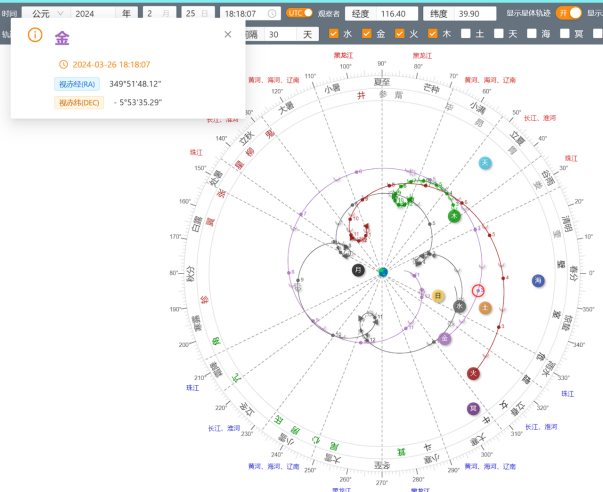
Task: Select the red Mars (火) marker
Action: (x=474, y=373)
